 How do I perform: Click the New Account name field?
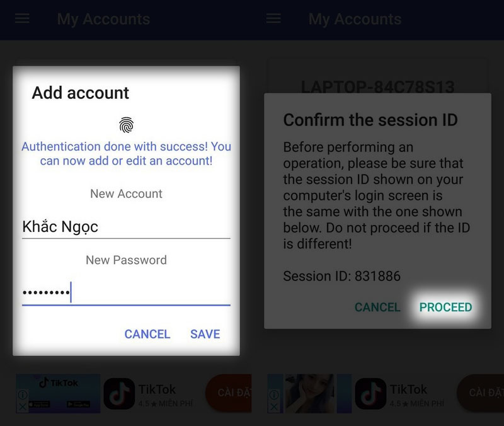coord(126,227)
